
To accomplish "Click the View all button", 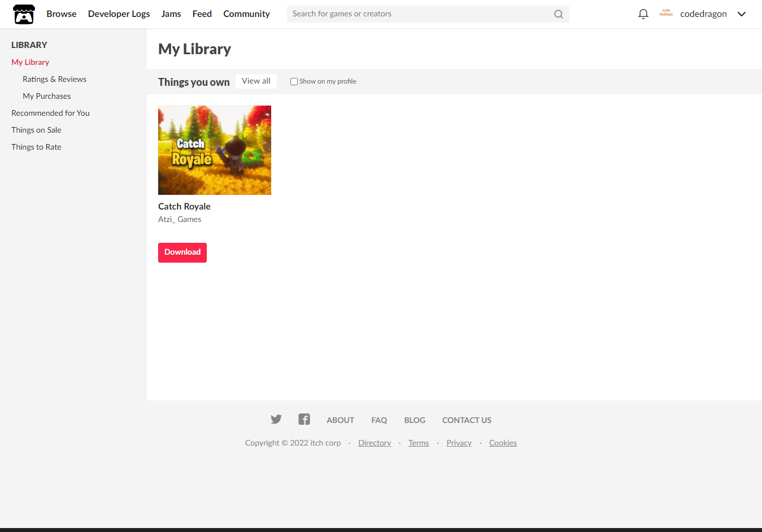I will pyautogui.click(x=256, y=81).
